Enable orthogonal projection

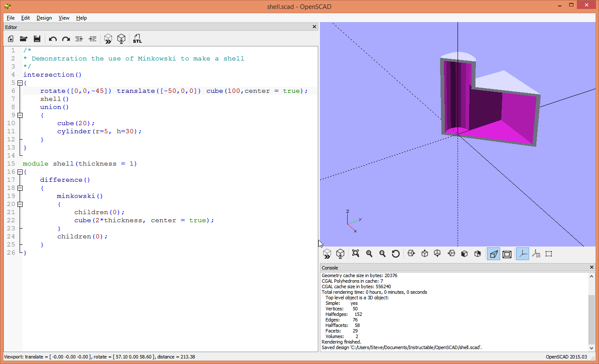tap(507, 253)
